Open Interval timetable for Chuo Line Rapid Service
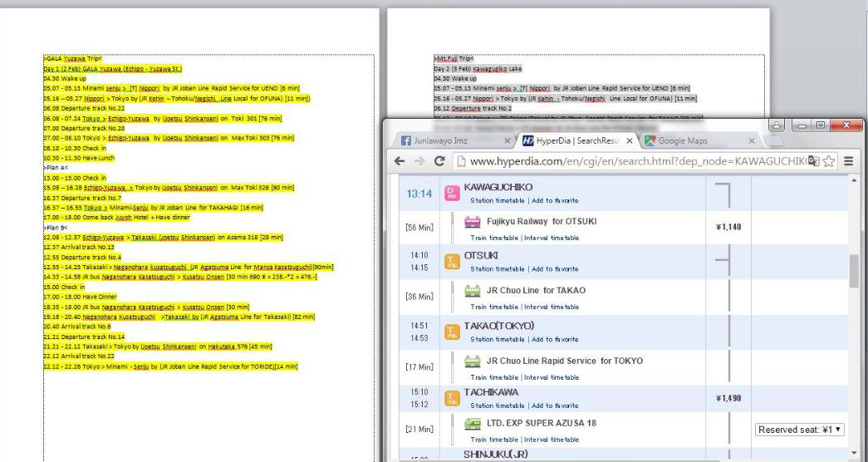 click(x=552, y=377)
